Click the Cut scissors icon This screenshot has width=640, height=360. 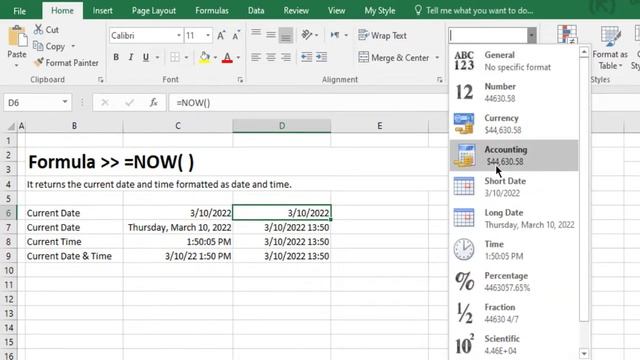coord(38,29)
